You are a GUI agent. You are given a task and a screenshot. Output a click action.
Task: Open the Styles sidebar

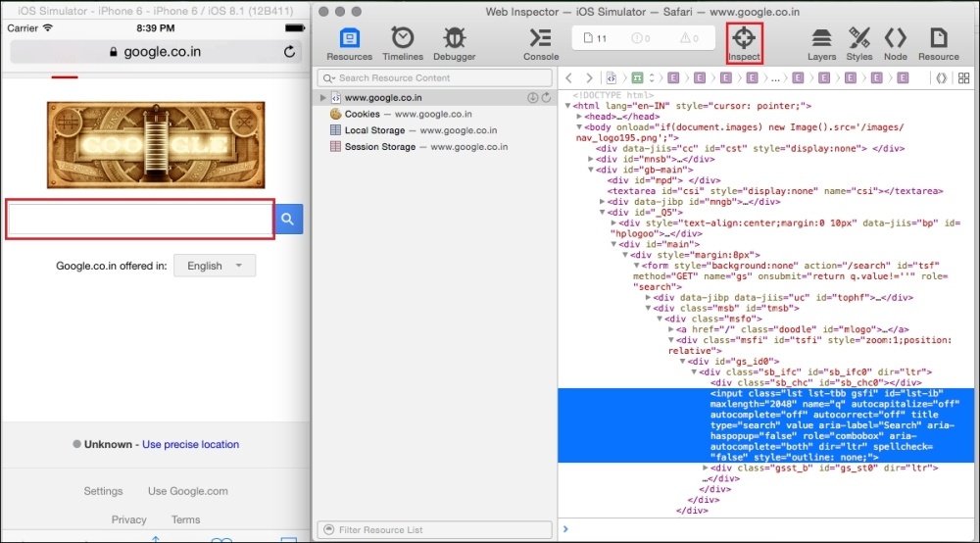point(859,44)
